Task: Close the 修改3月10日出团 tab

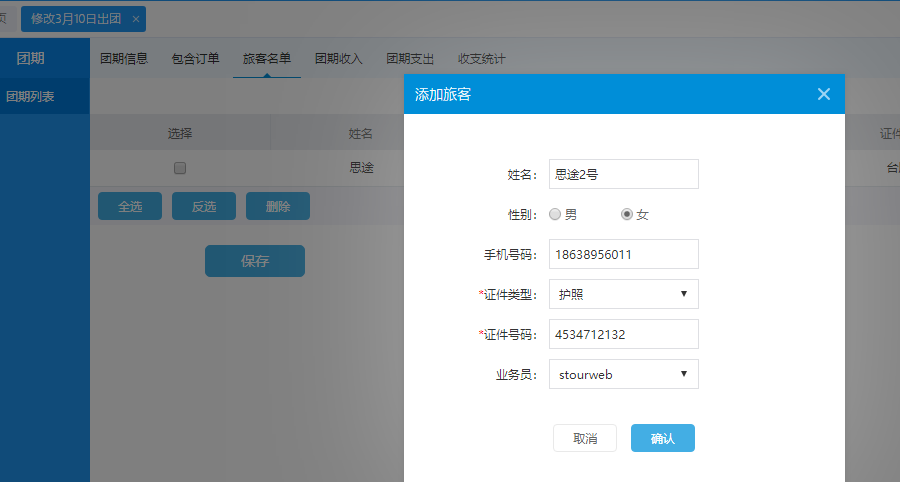Action: pos(136,19)
